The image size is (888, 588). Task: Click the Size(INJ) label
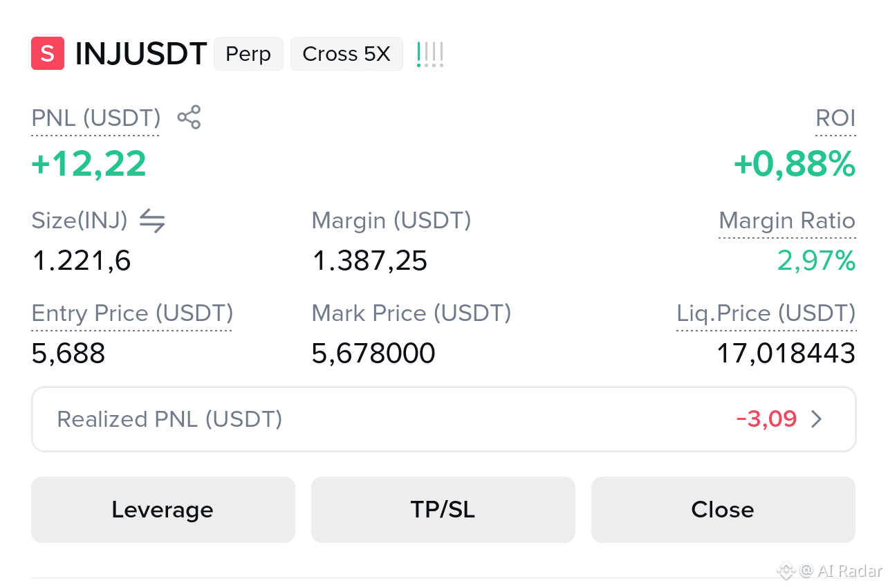click(80, 221)
